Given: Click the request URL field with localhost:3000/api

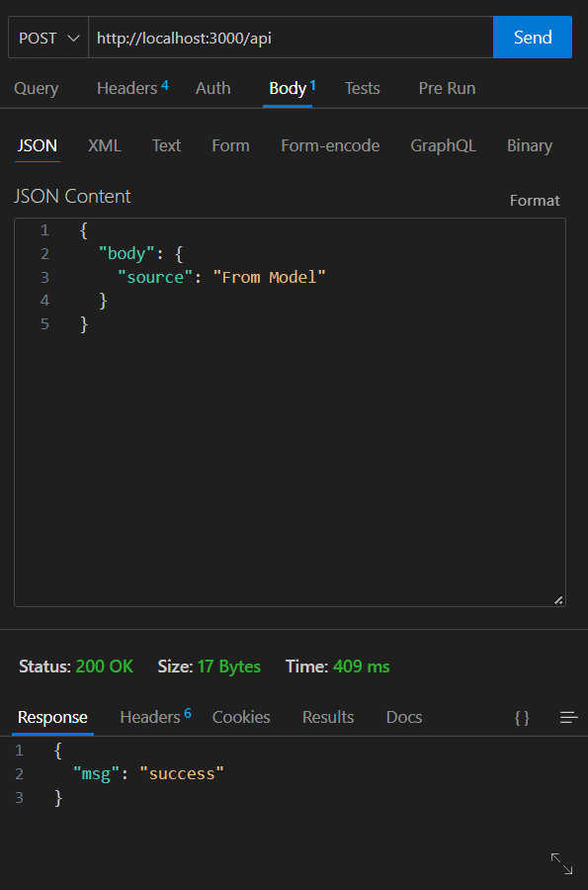Looking at the screenshot, I should pos(291,38).
